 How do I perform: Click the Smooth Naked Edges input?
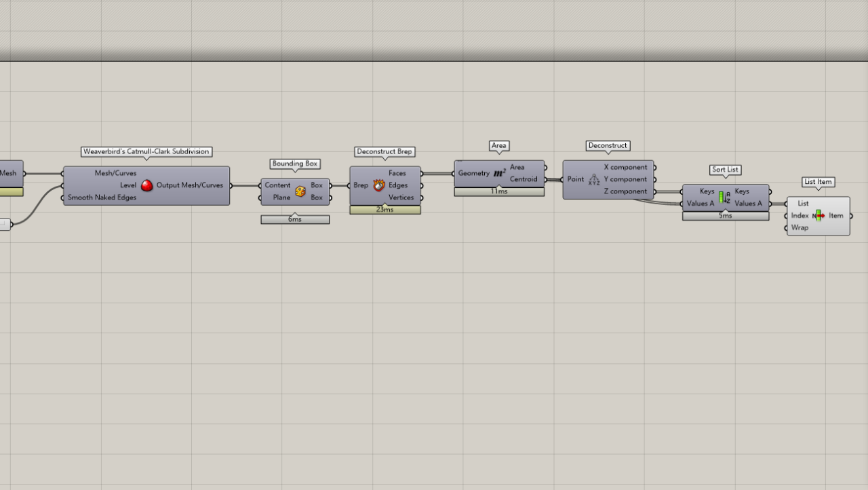pos(102,197)
